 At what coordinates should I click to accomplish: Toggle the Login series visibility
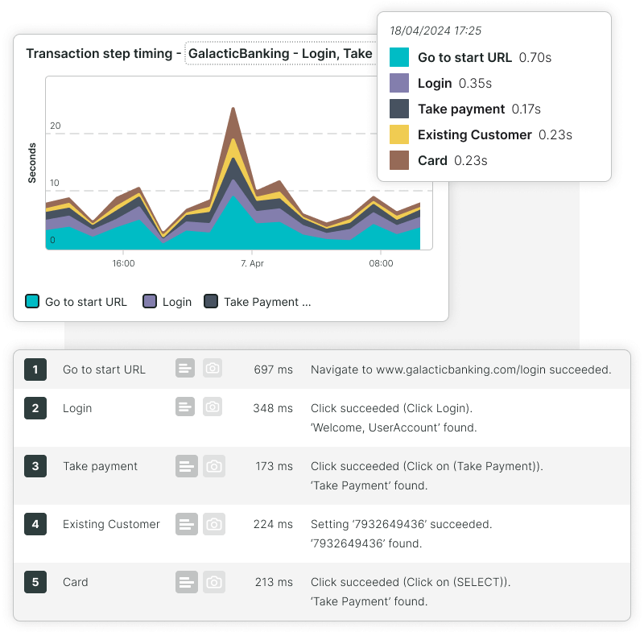coord(167,301)
